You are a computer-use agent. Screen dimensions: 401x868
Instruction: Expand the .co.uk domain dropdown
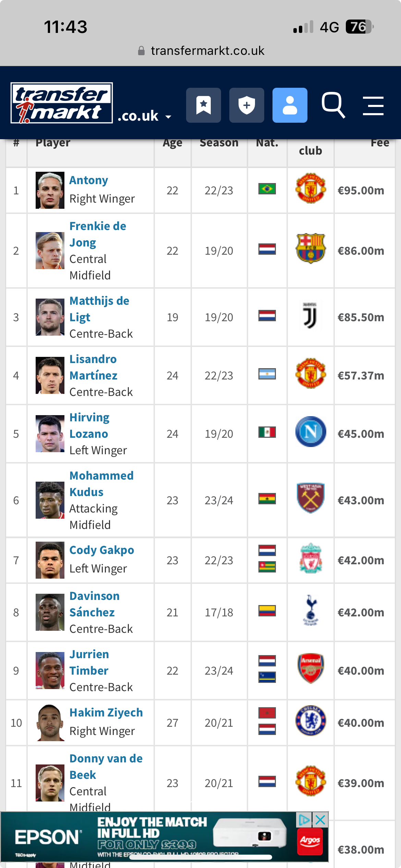pyautogui.click(x=144, y=116)
